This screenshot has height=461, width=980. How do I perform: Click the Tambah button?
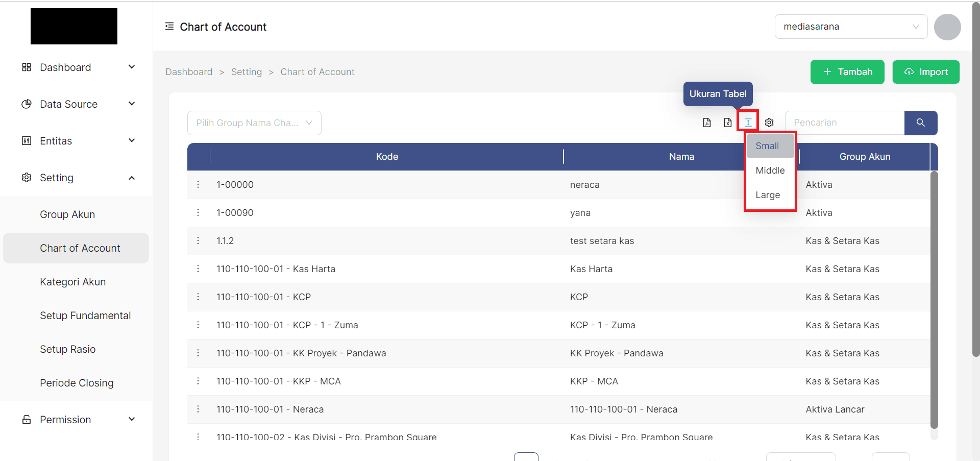pyautogui.click(x=847, y=71)
